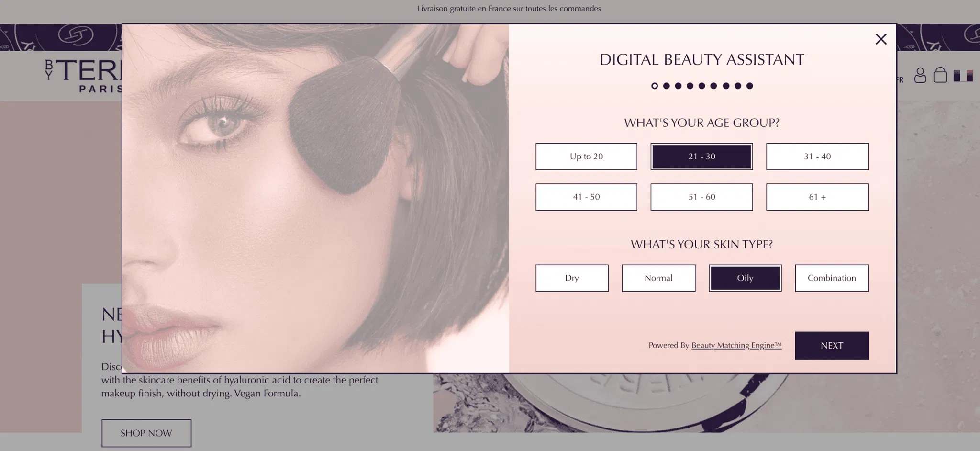
Task: Pick Combination skin type
Action: [832, 278]
